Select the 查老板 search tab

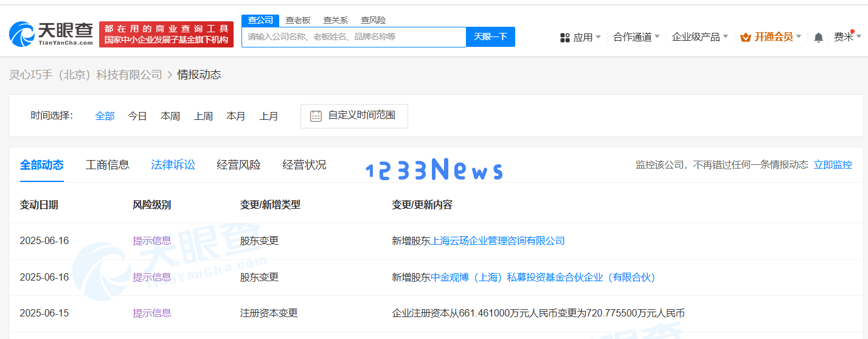pos(298,20)
